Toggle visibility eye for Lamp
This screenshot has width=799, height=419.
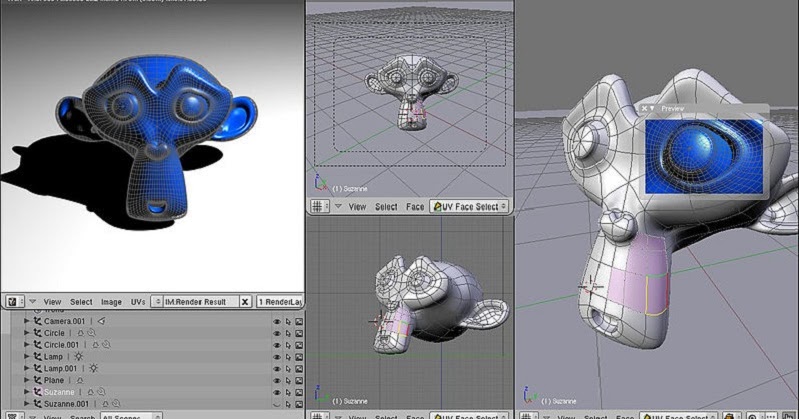point(277,357)
